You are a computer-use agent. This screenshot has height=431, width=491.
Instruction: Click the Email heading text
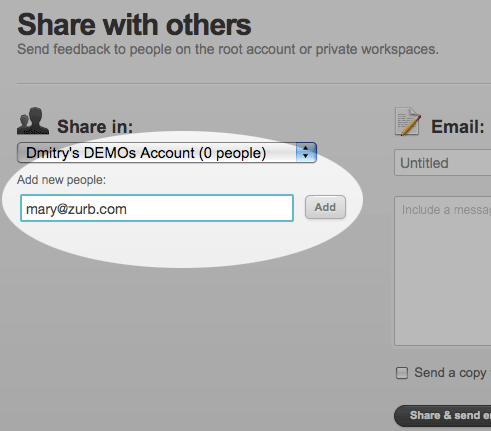pyautogui.click(x=458, y=127)
